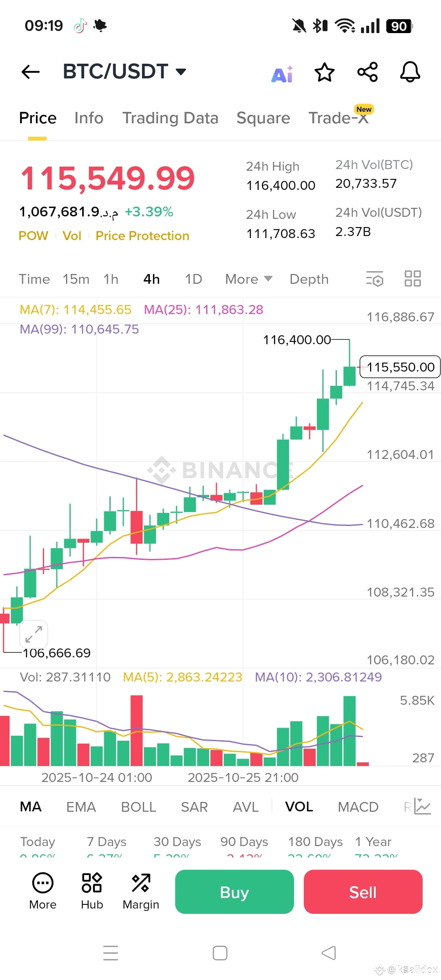Screen dimensions: 441x980
Task: Toggle the VOL sub-indicator
Action: pyautogui.click(x=299, y=806)
